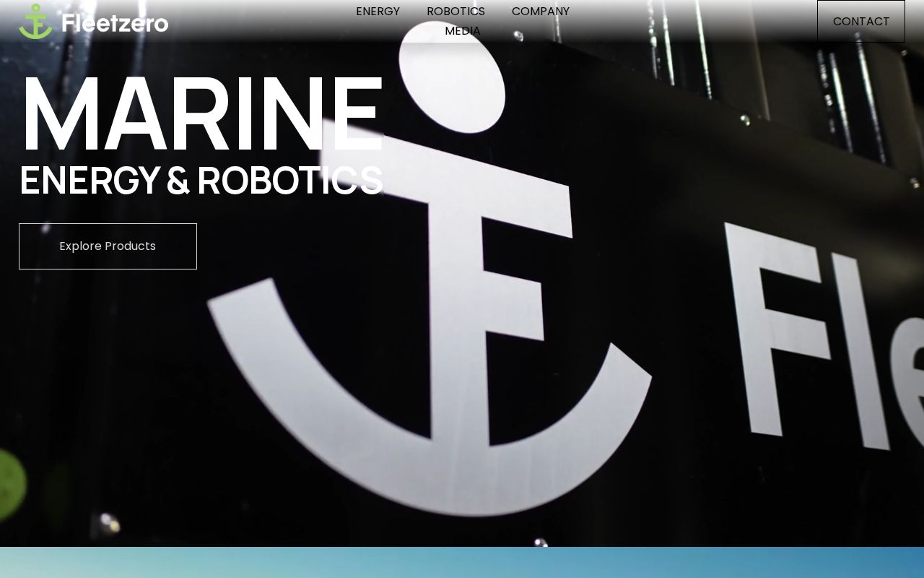Open the ROBOTICS menu item
This screenshot has width=924, height=578.
pos(456,12)
